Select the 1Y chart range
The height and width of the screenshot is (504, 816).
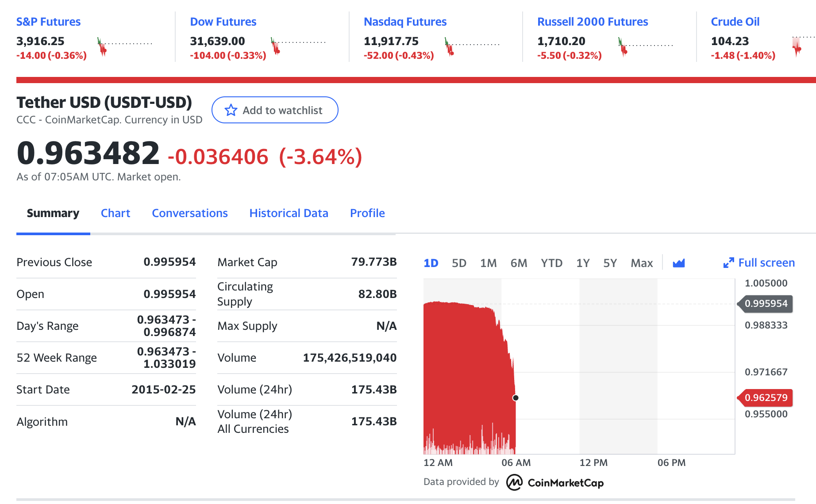583,263
